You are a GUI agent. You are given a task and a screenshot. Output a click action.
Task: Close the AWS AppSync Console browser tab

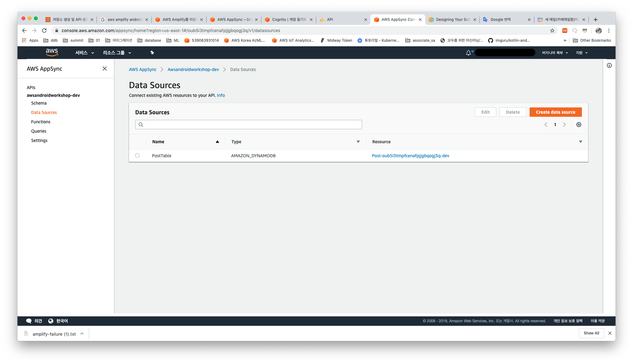coord(420,20)
